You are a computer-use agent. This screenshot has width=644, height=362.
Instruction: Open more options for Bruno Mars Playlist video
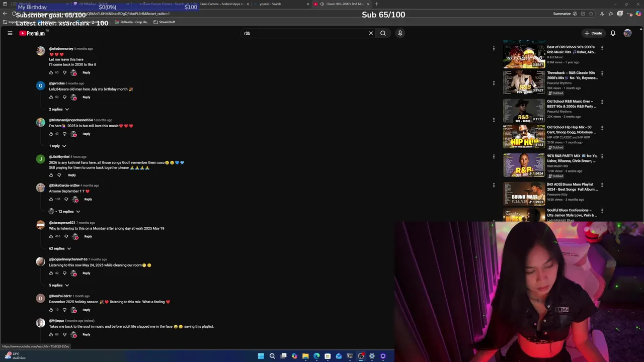[x=602, y=185]
